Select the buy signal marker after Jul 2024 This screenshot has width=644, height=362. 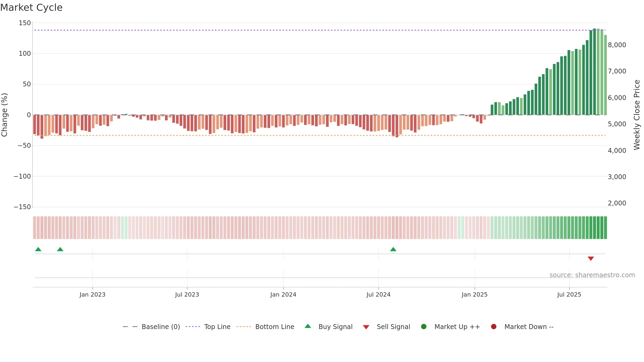pyautogui.click(x=393, y=249)
